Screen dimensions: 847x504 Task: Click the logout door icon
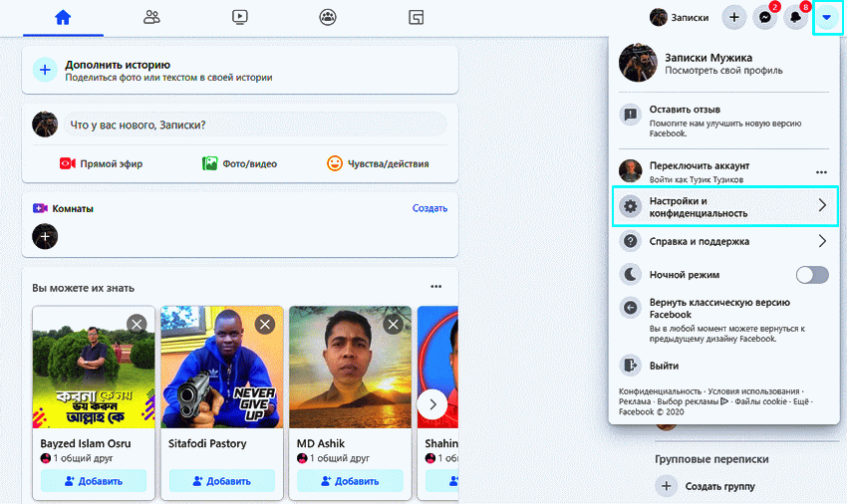pos(631,366)
